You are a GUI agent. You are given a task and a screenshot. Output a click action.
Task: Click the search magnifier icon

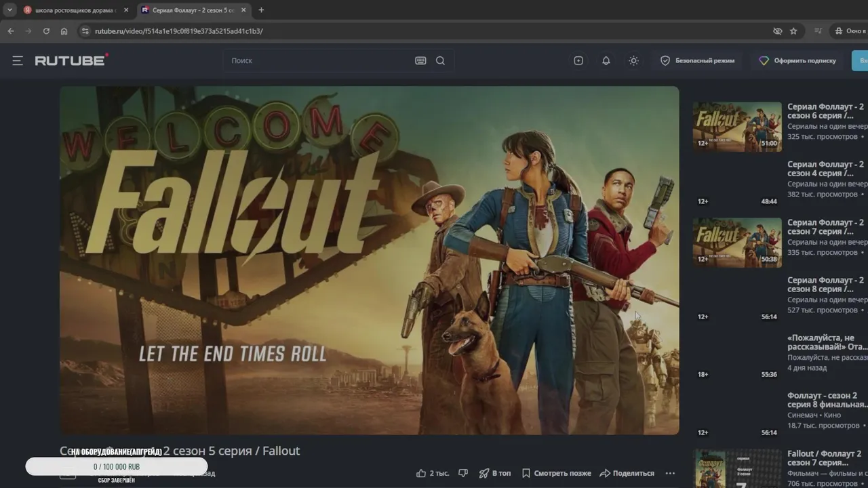(440, 60)
